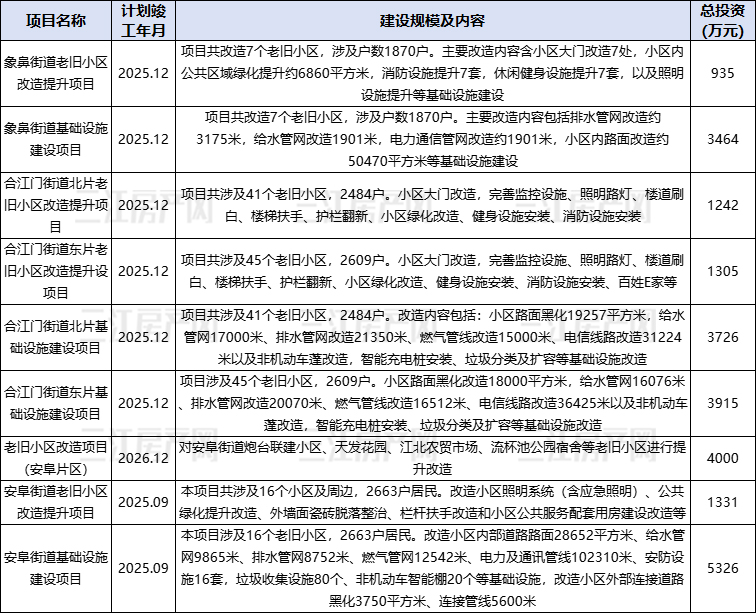
Task: Click the 项目名称 column header
Action: [56, 21]
